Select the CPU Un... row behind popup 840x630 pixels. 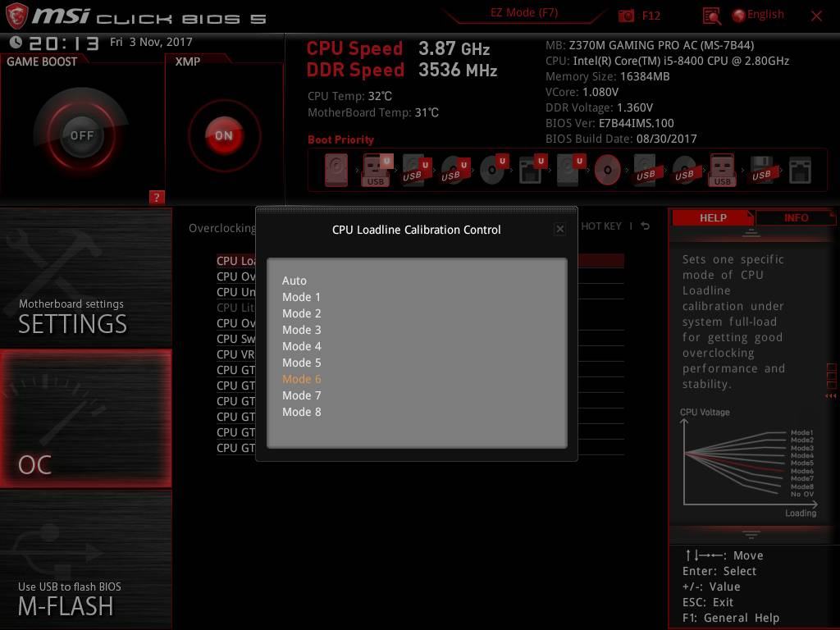pos(235,292)
